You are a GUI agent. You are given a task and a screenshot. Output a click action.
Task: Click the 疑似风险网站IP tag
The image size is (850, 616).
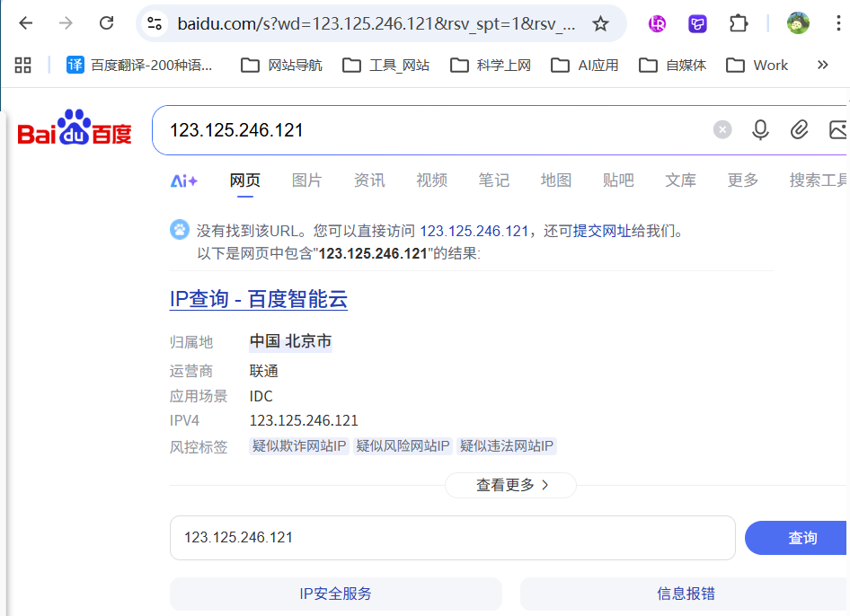(403, 446)
